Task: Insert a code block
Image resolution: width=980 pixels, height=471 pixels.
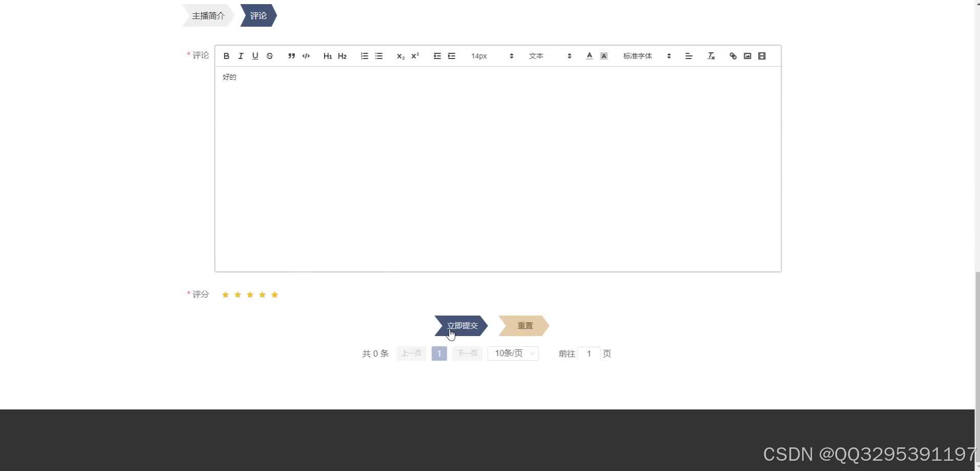Action: (x=305, y=56)
